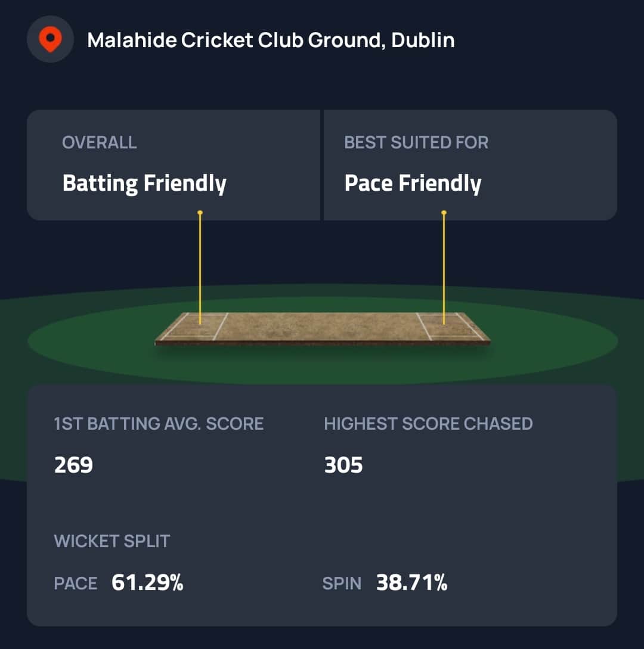
Task: Select the BEST SUITED FOR heading
Action: [x=416, y=142]
